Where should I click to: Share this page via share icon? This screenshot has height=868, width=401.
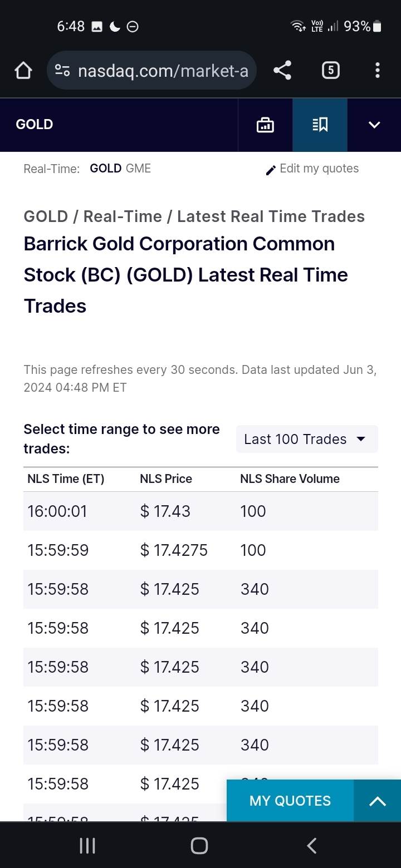pyautogui.click(x=282, y=71)
